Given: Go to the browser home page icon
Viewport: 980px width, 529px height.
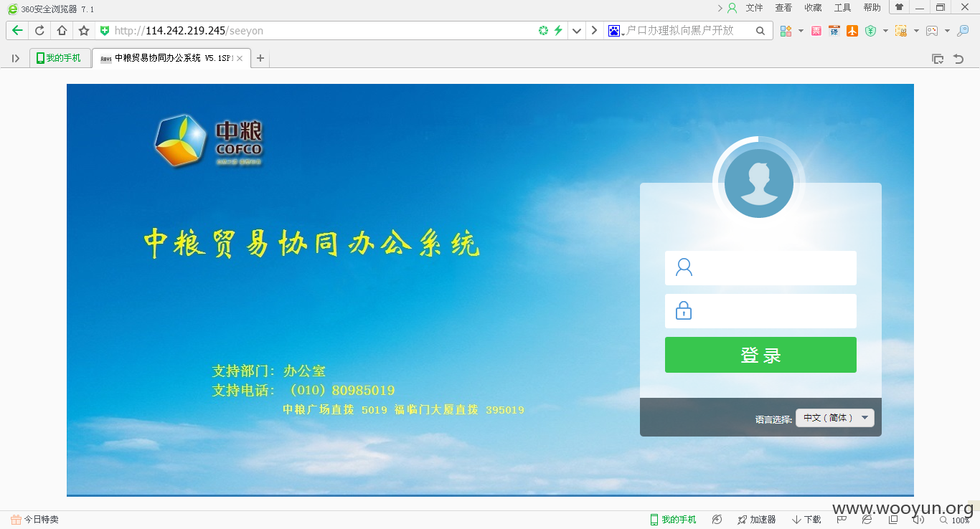Looking at the screenshot, I should point(62,30).
